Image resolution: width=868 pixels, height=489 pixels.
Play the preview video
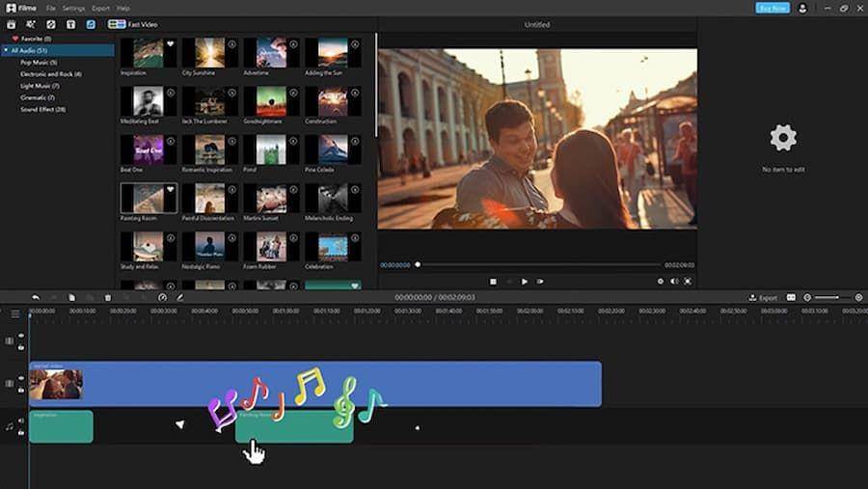525,282
